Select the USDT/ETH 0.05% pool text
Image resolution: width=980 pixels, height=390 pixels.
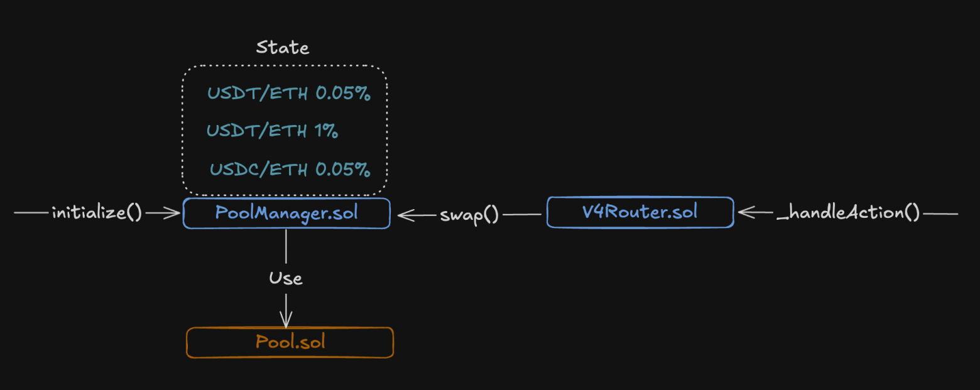(289, 94)
